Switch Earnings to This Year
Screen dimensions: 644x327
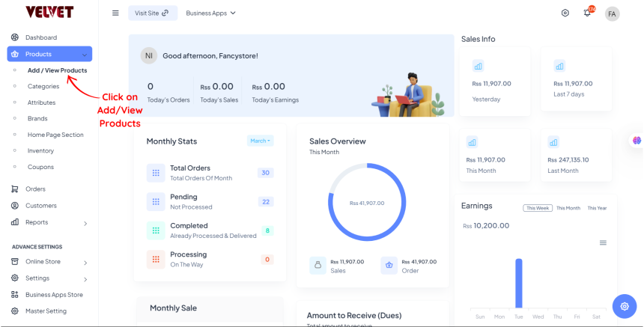pos(597,208)
